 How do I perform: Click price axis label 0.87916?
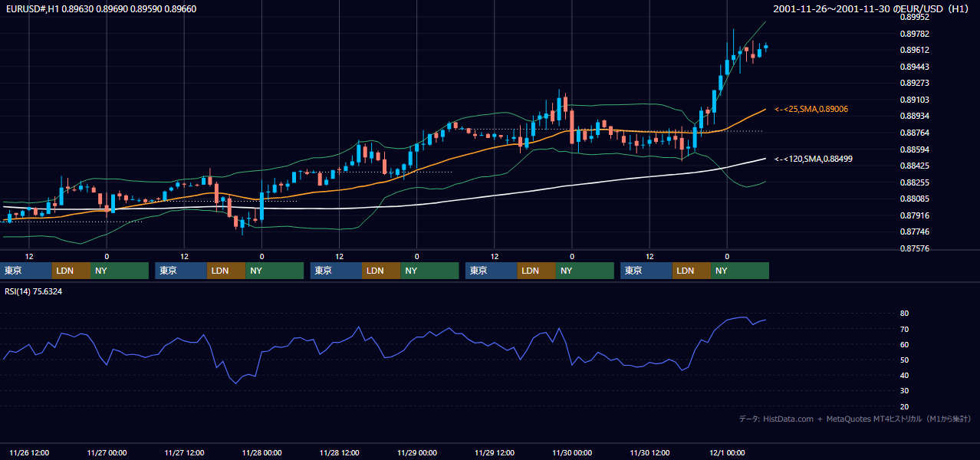point(915,215)
